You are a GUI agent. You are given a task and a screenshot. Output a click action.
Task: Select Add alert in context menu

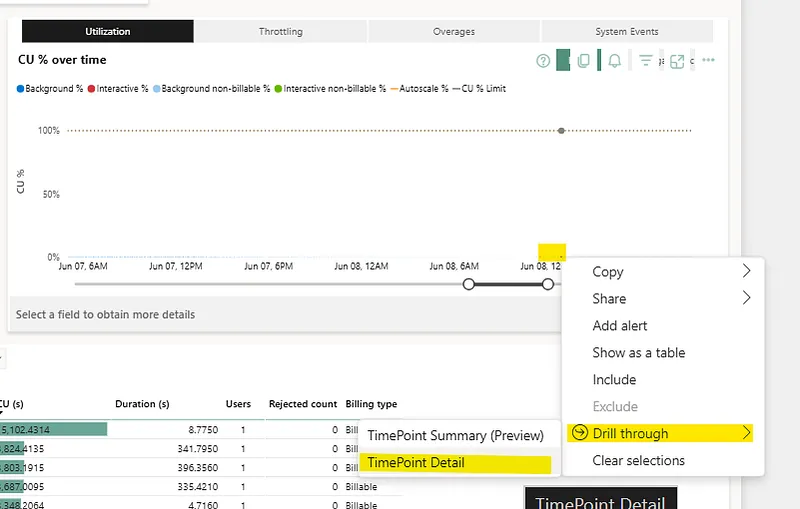click(x=619, y=325)
